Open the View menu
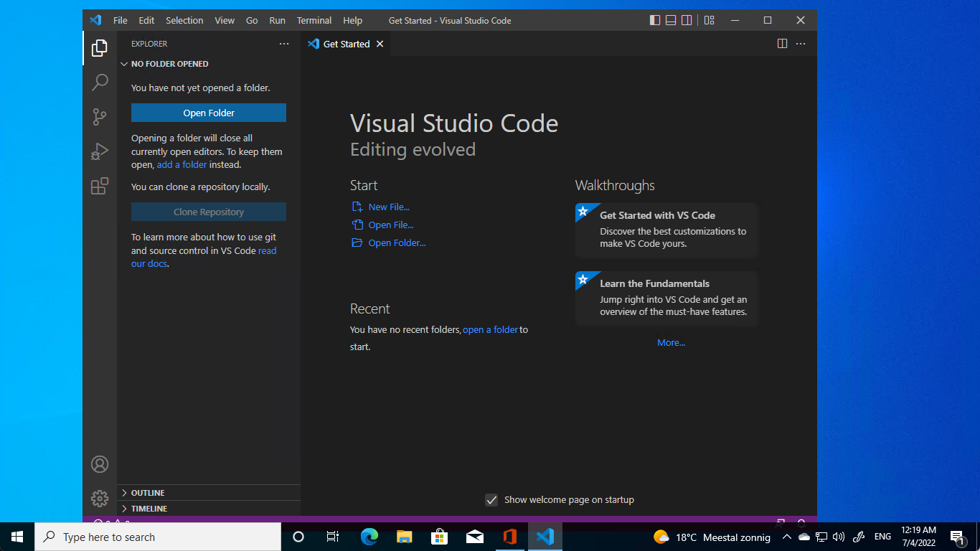 tap(225, 20)
